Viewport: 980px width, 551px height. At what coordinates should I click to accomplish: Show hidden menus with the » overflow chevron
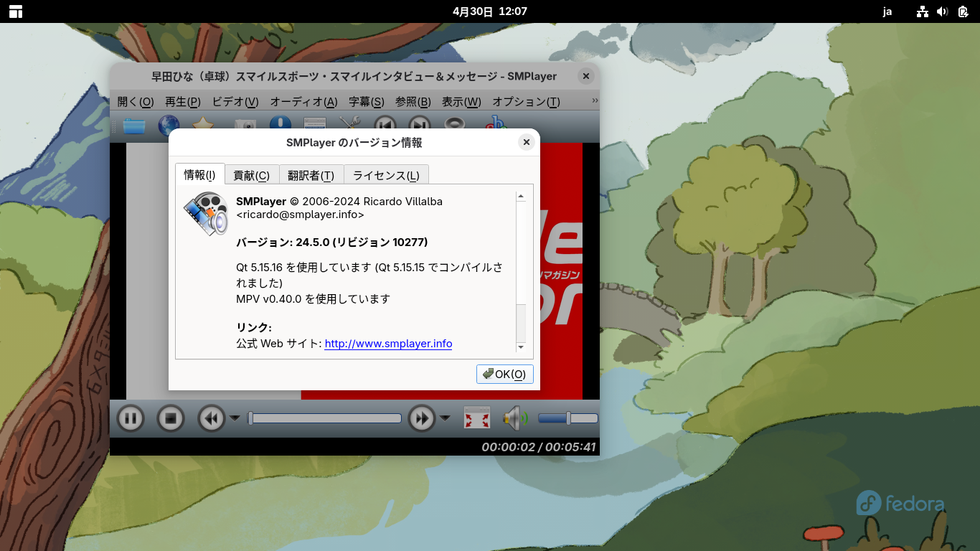point(595,100)
